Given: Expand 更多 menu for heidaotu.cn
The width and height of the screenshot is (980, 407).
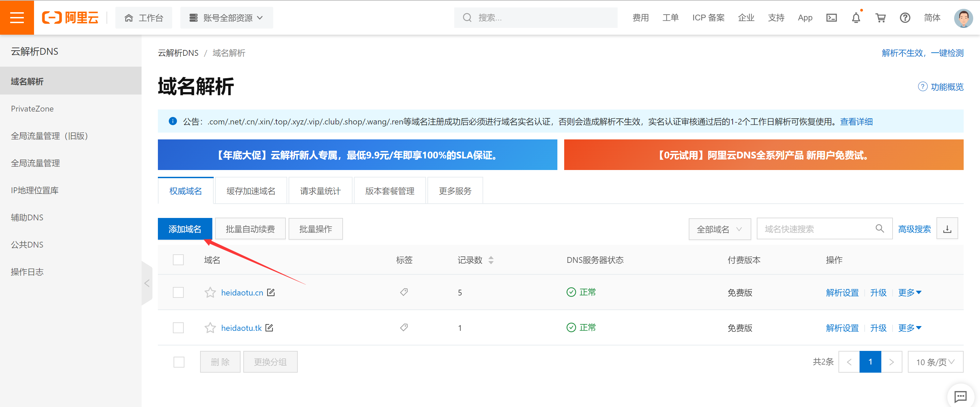Looking at the screenshot, I should (910, 292).
